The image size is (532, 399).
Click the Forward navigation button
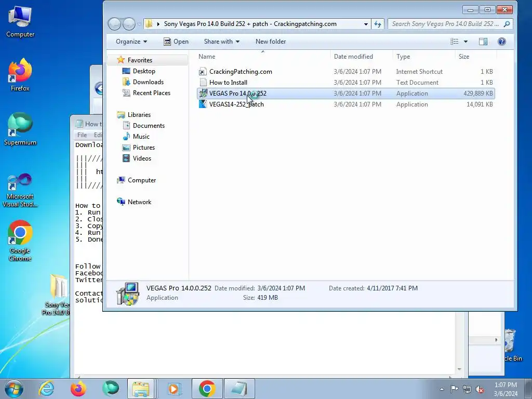point(129,24)
